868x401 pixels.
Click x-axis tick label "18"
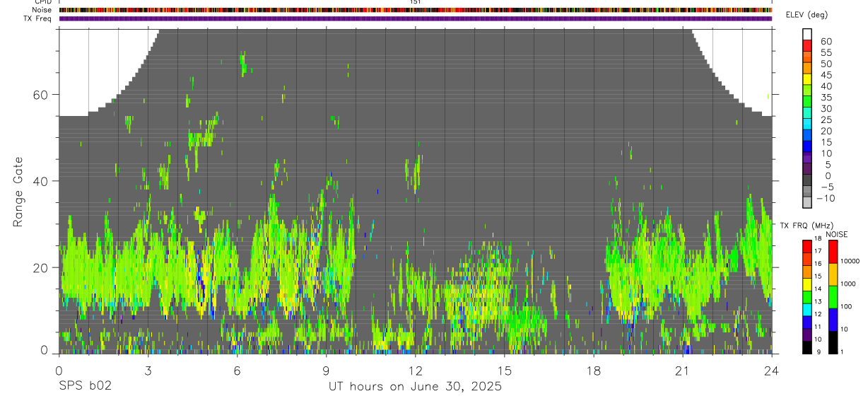click(593, 371)
